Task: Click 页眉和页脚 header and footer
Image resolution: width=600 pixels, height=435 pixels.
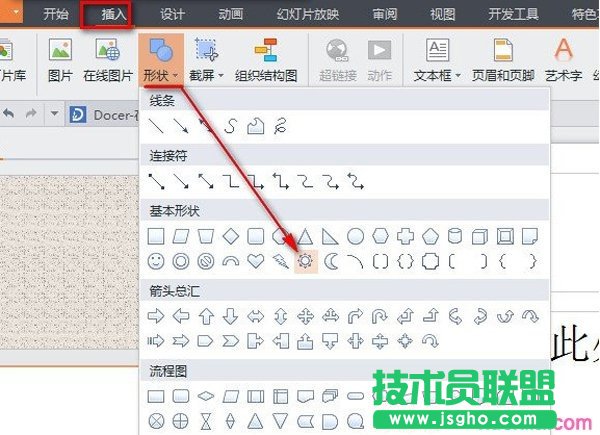Action: click(503, 60)
